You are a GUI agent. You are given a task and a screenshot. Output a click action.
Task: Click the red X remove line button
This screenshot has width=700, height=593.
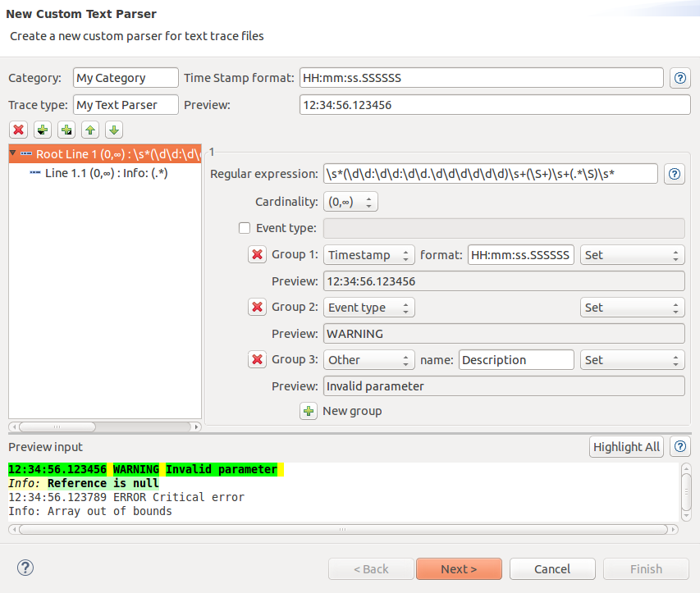pos(19,130)
